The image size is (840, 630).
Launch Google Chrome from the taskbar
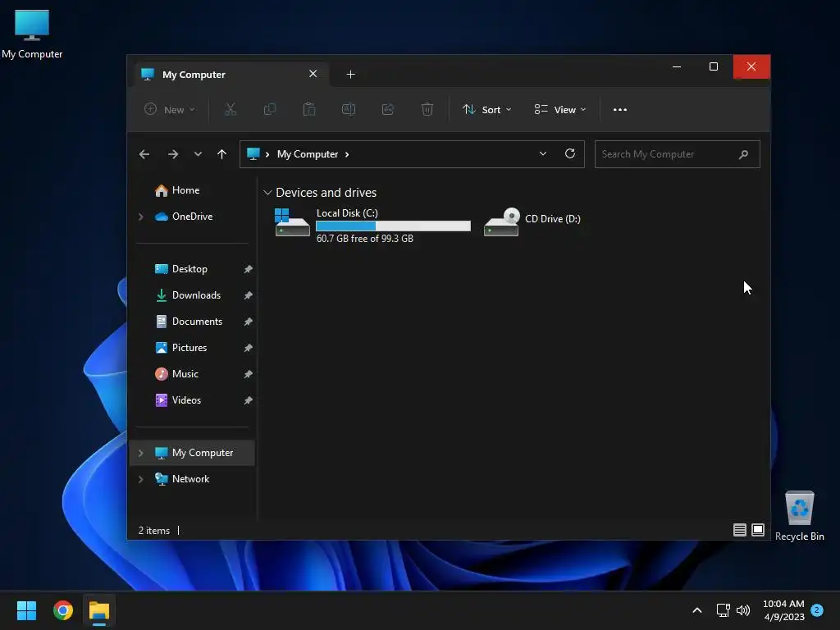(62, 610)
